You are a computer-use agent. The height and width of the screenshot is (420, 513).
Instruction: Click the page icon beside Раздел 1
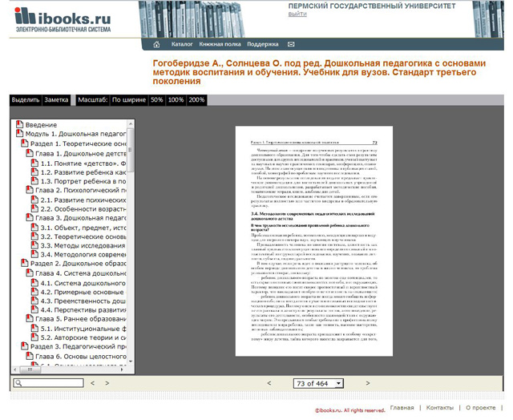coord(25,143)
